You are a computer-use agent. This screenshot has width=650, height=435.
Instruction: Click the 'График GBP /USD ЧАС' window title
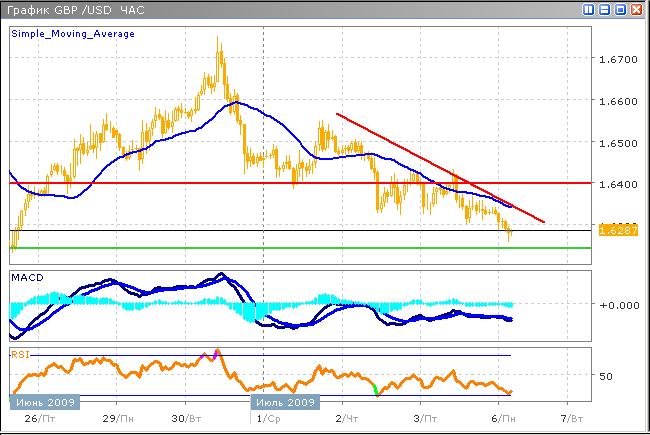click(76, 10)
